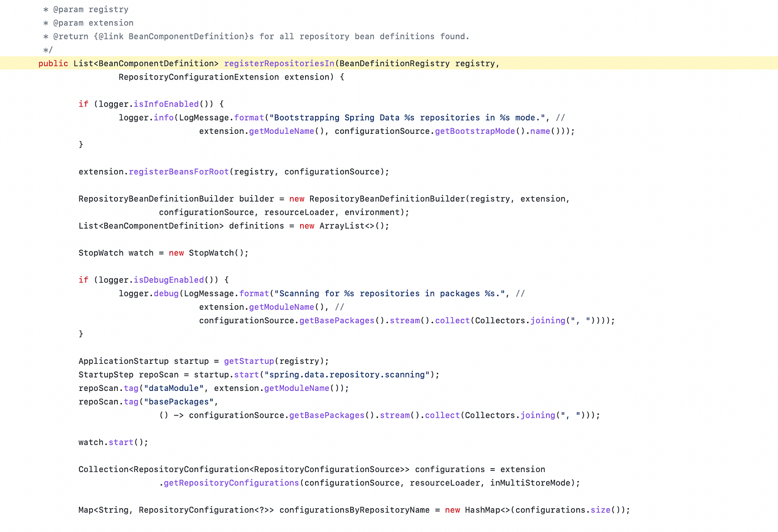
Task: Click the getBootstrapMode method call
Action: point(475,131)
